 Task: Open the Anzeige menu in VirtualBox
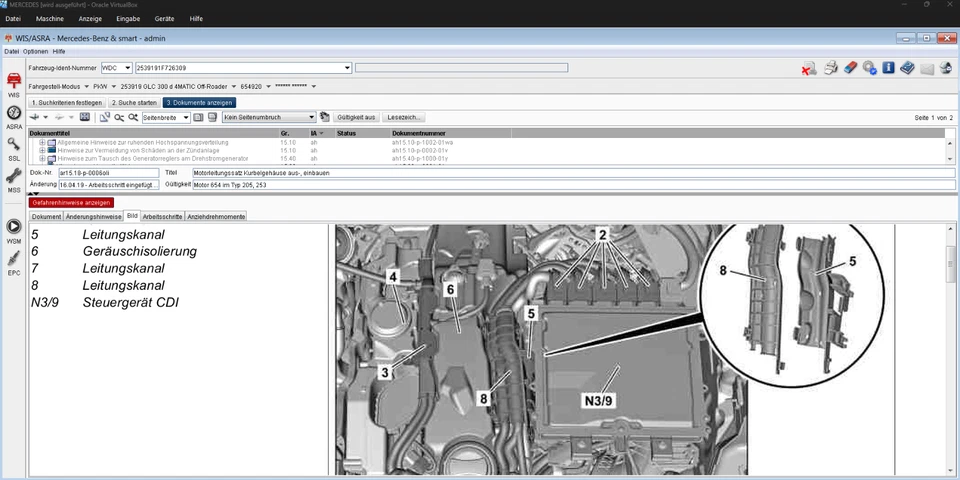click(90, 19)
